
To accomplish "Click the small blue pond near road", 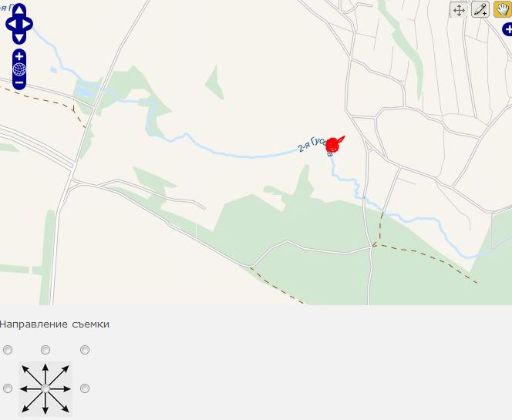I will pos(86,91).
